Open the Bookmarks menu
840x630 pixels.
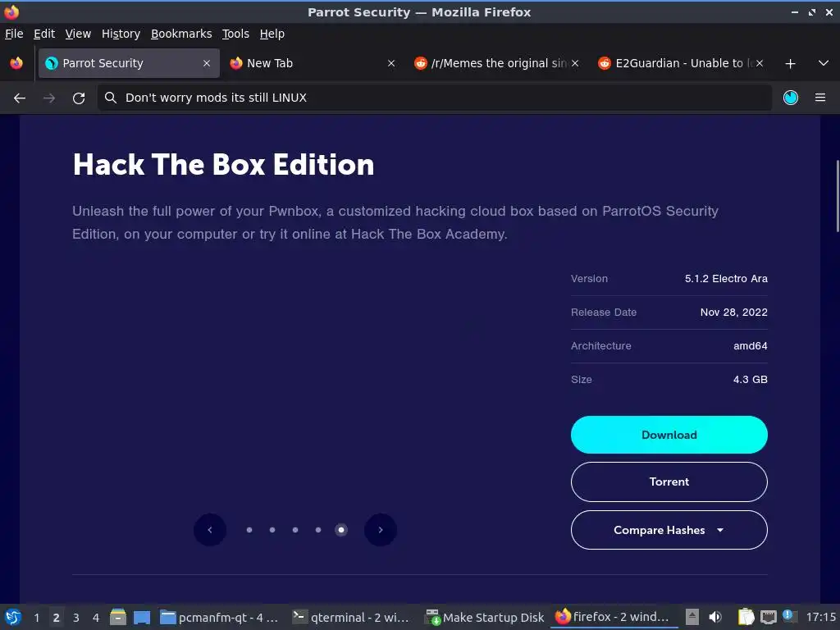(181, 34)
